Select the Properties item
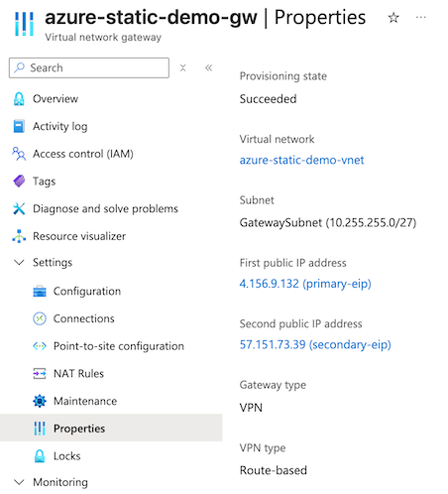Image resolution: width=448 pixels, height=494 pixels. click(111, 429)
